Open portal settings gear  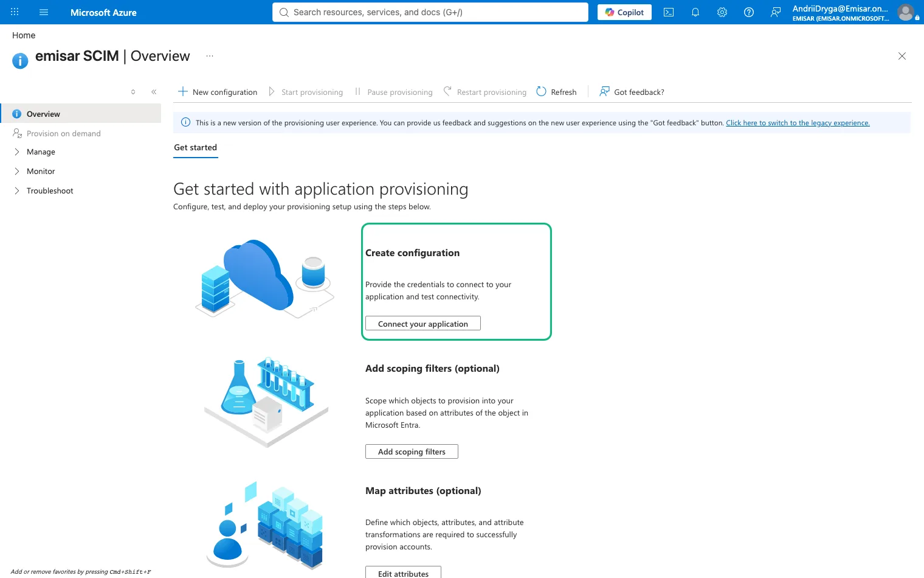point(722,12)
